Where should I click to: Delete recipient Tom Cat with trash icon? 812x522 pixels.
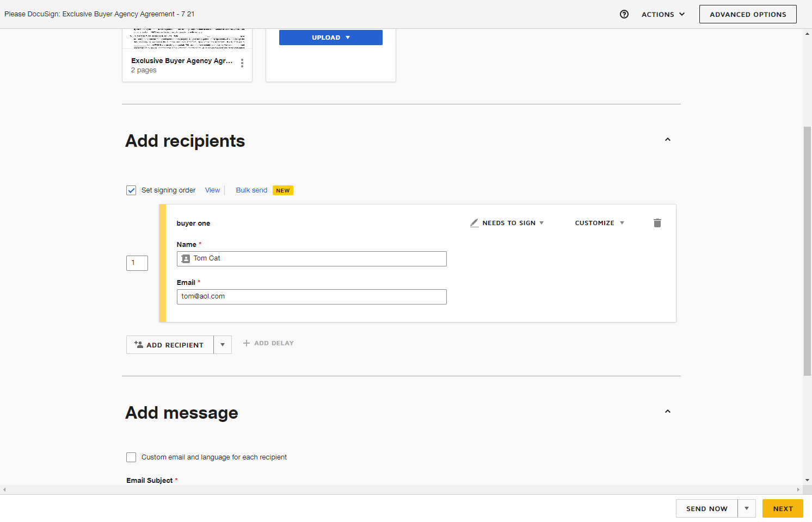point(657,223)
